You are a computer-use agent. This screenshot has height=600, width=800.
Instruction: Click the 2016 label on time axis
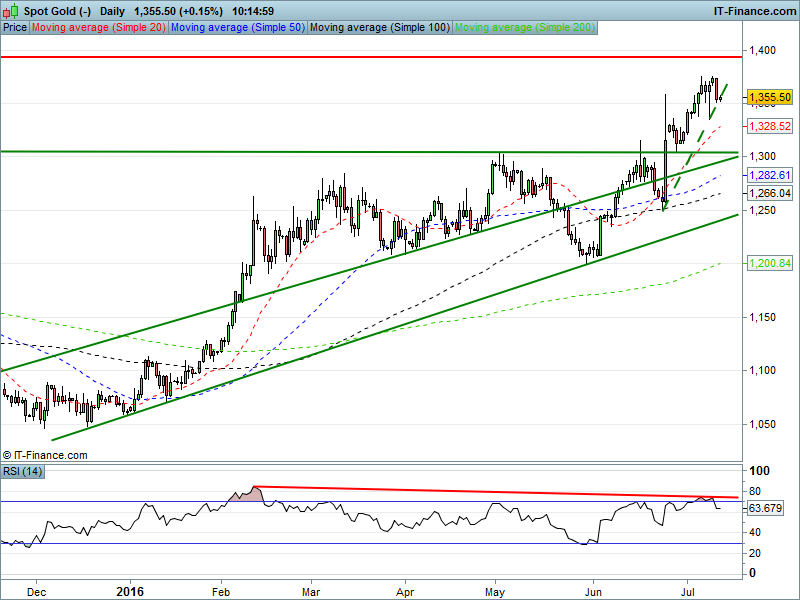[130, 592]
